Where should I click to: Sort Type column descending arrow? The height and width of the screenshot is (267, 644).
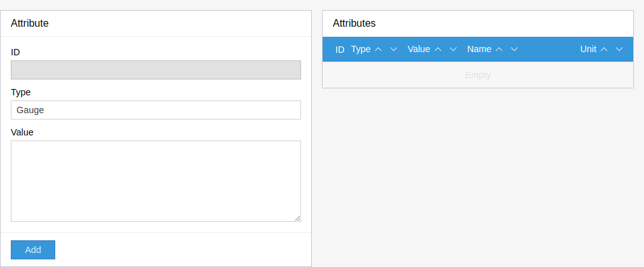[x=394, y=49]
